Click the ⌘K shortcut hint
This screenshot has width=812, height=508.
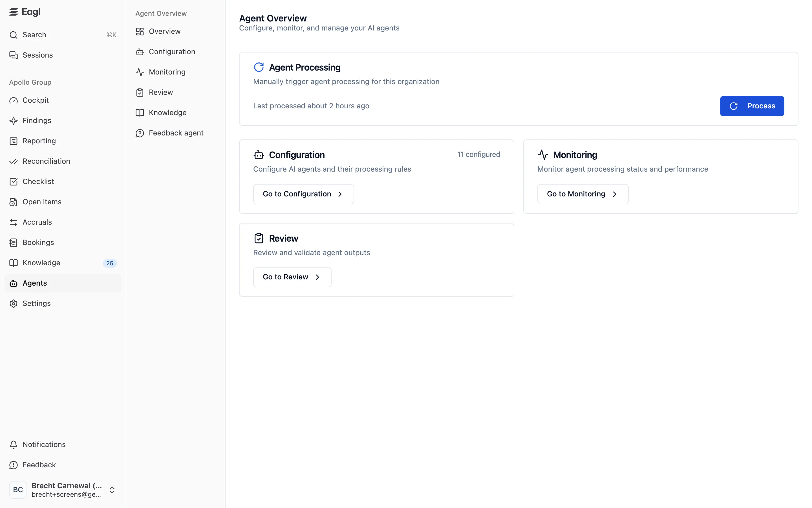pos(111,35)
